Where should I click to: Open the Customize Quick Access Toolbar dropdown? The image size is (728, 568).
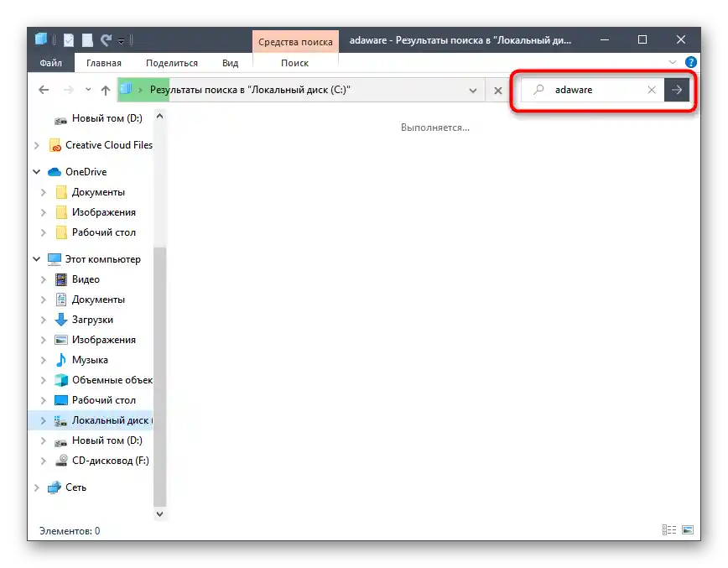[x=121, y=41]
